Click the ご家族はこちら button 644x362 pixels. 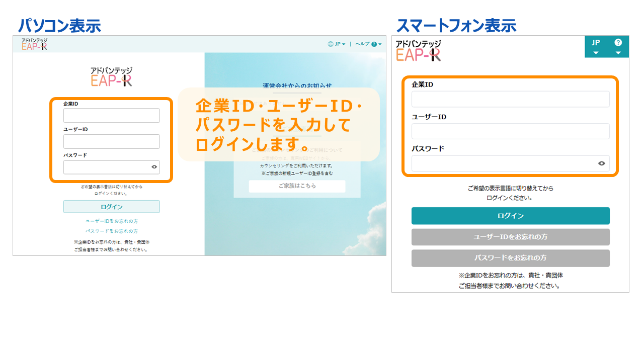coord(297,186)
